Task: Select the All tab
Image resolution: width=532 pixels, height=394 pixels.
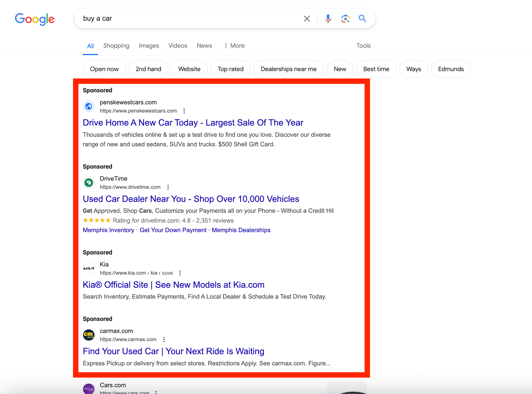Action: coord(90,46)
